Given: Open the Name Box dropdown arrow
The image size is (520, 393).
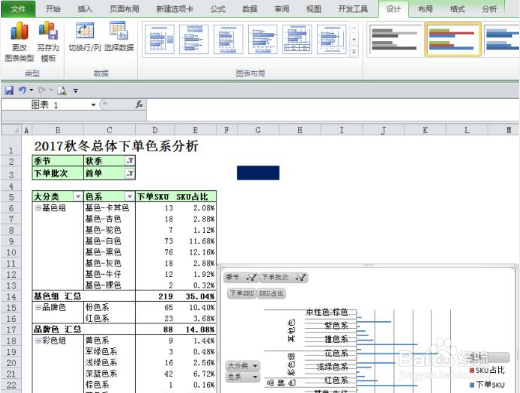Looking at the screenshot, I should (x=93, y=105).
